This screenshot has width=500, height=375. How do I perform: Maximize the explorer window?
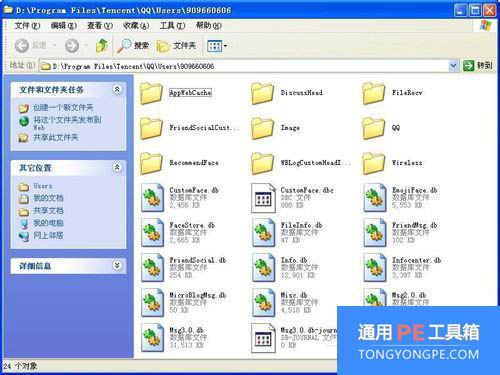(475, 11)
